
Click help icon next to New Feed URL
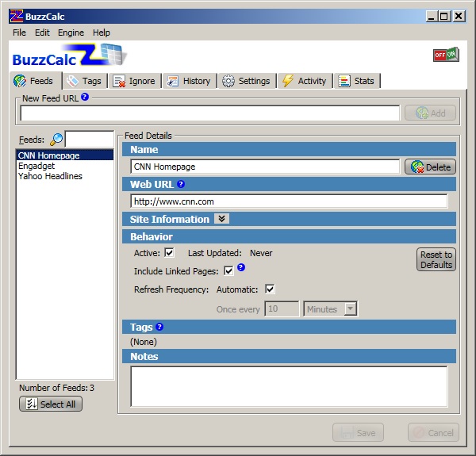pyautogui.click(x=85, y=98)
